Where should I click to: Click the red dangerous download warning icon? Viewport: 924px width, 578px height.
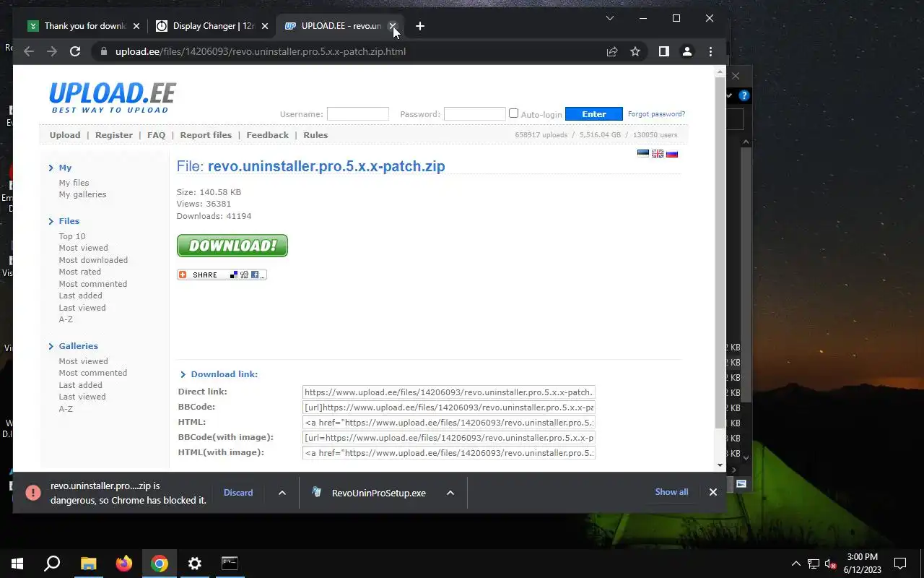(x=33, y=493)
